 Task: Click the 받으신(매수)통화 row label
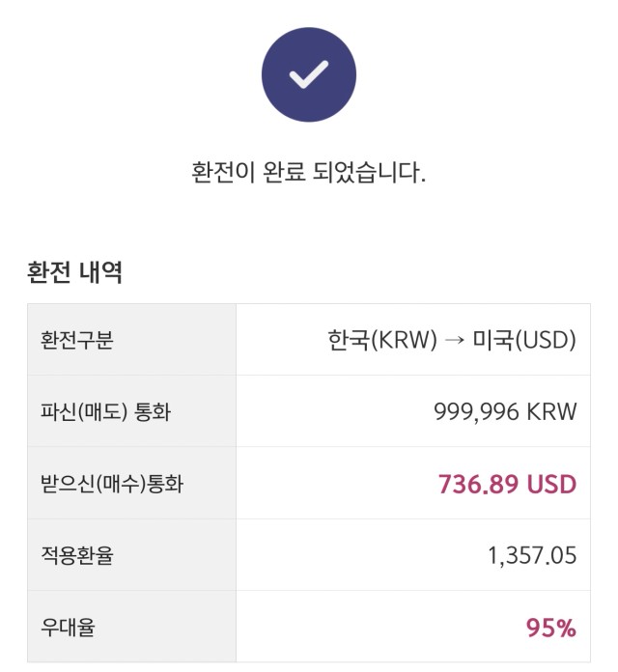click(112, 484)
